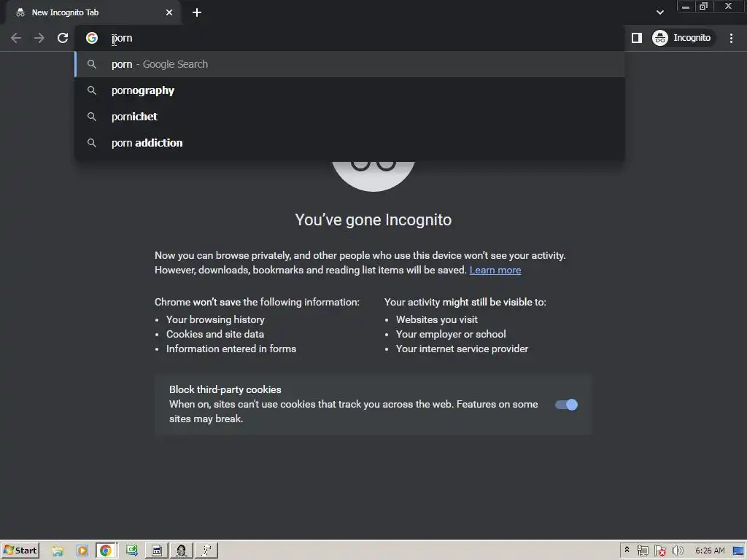Image resolution: width=747 pixels, height=560 pixels.
Task: Click 'Your browsing history' list item
Action: coord(215,319)
